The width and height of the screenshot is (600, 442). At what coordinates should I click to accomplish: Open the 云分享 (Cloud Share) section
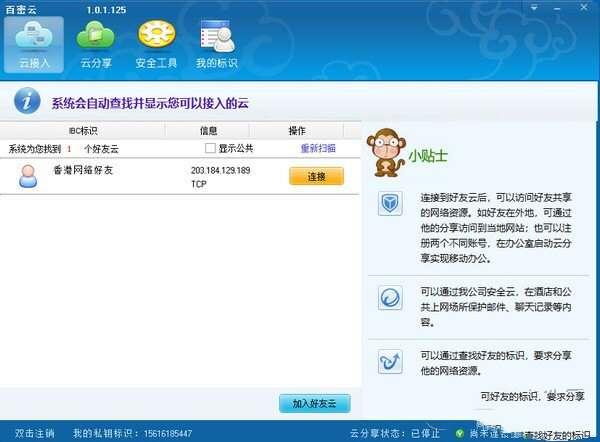click(x=96, y=45)
